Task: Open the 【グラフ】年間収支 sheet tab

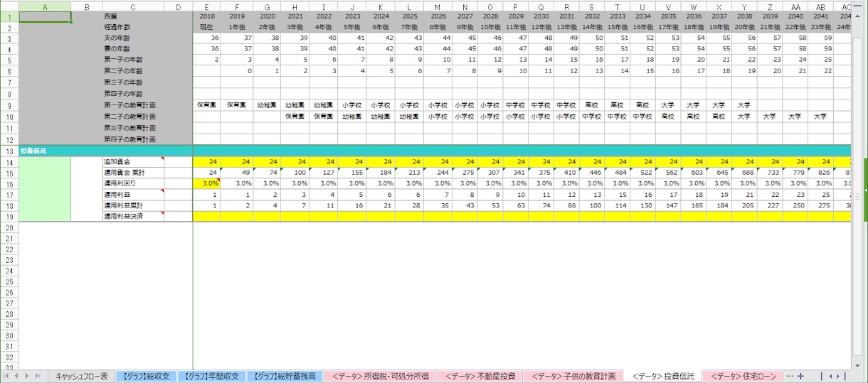Action: [x=212, y=376]
